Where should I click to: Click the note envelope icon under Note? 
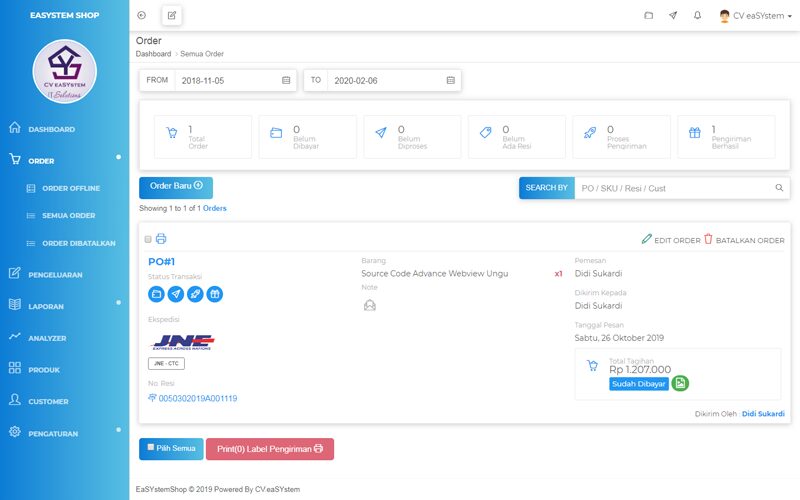pyautogui.click(x=370, y=305)
